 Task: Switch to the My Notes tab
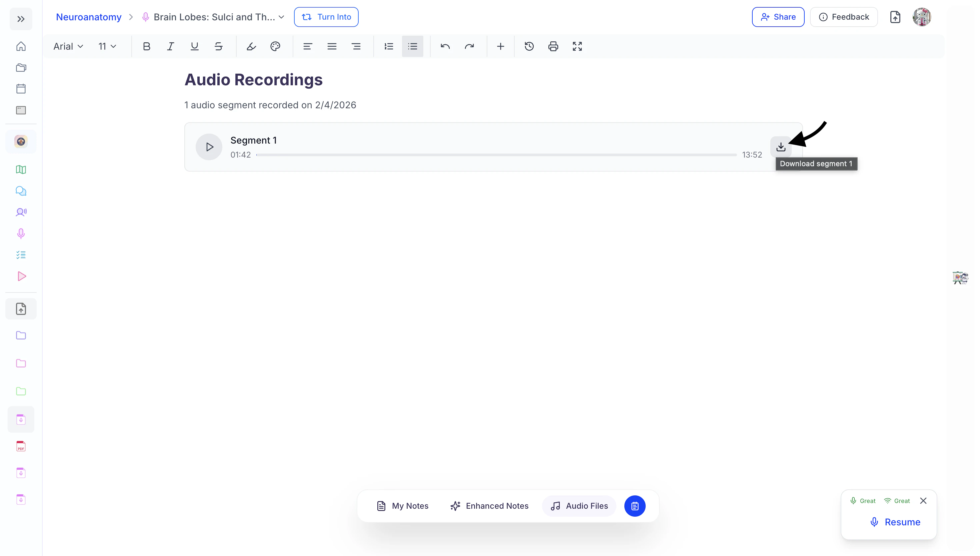click(402, 506)
